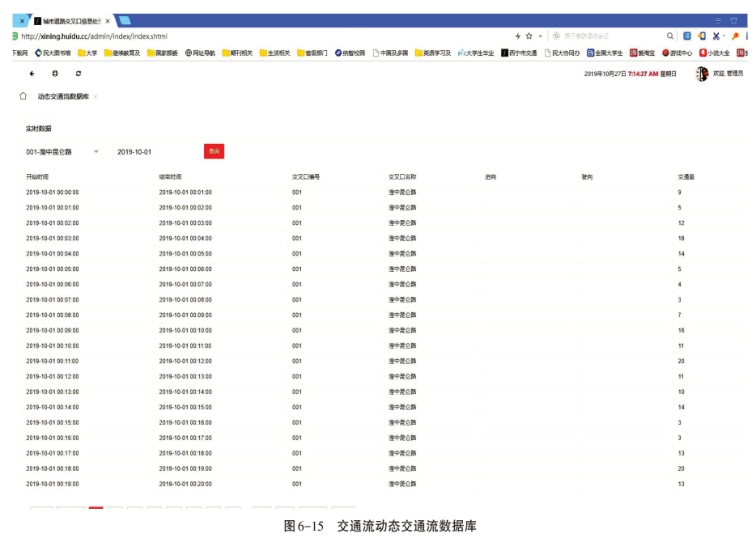Open the dropdown arrow beside star
This screenshot has width=756, height=542.
540,36
